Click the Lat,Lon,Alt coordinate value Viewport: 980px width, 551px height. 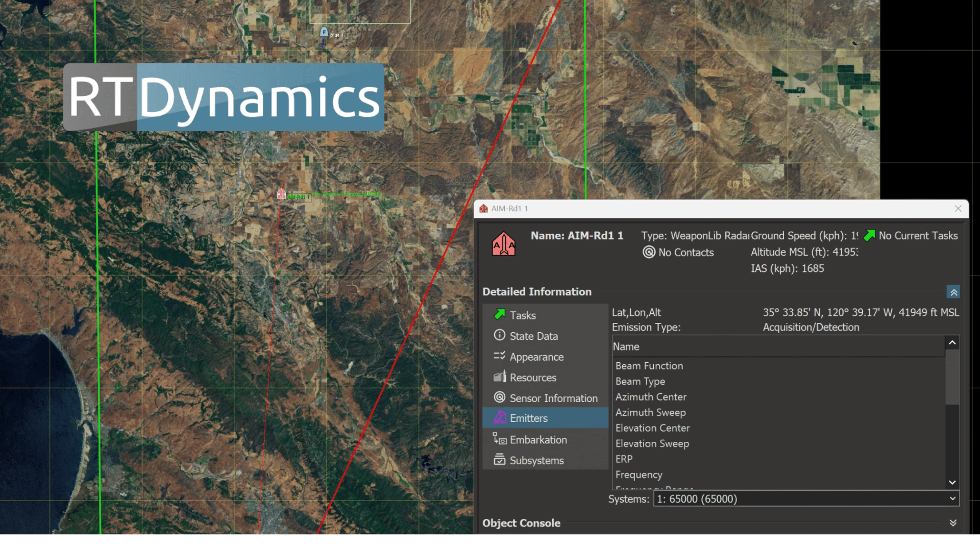861,312
